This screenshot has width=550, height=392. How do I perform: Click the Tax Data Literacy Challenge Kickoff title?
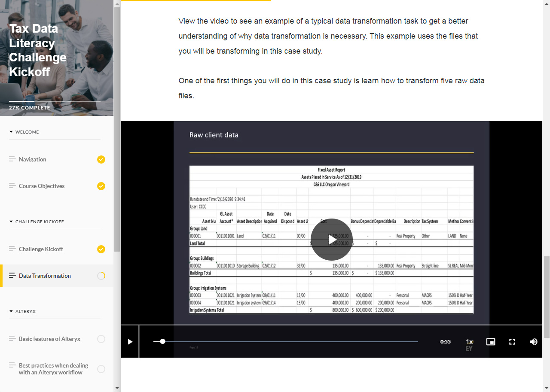tap(38, 50)
